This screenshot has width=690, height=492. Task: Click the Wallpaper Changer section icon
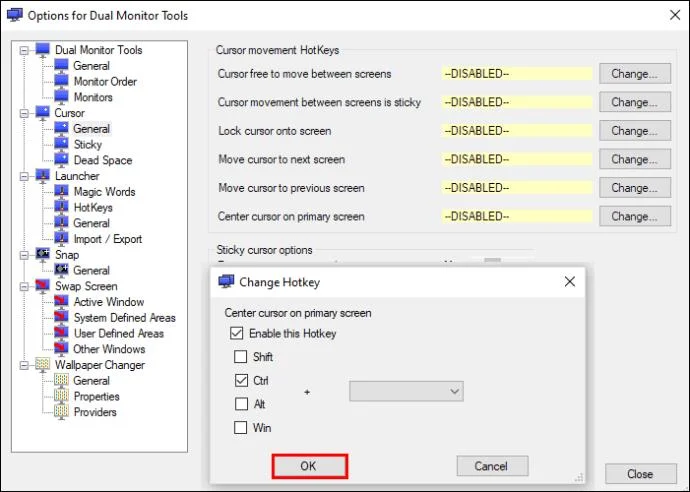tap(43, 364)
